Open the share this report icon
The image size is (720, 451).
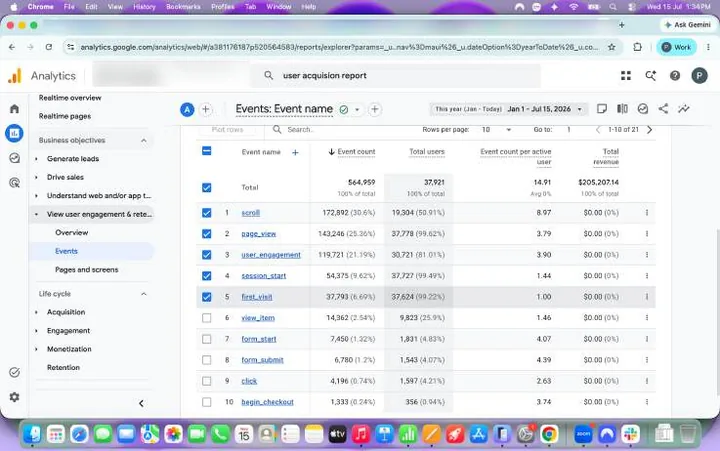pos(663,109)
